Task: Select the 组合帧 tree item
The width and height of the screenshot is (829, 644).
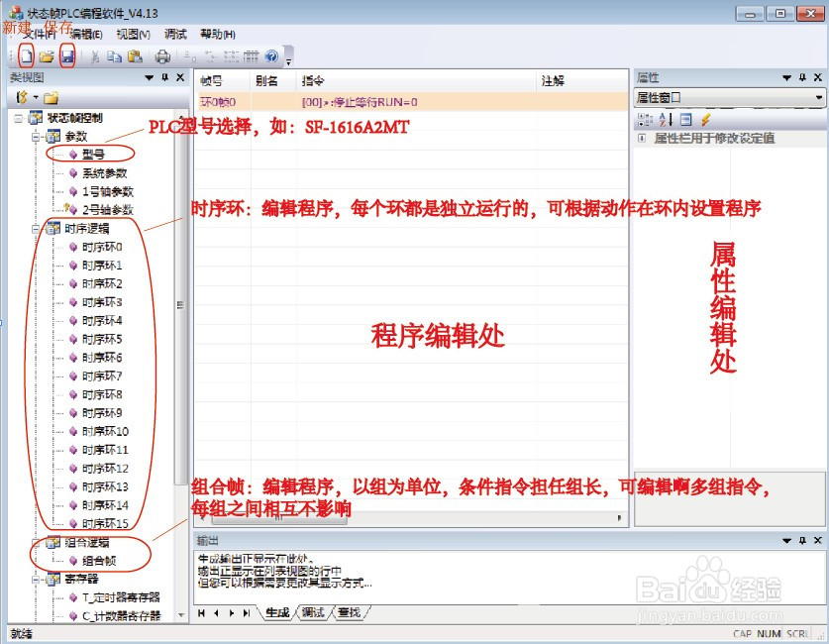Action: pyautogui.click(x=99, y=561)
